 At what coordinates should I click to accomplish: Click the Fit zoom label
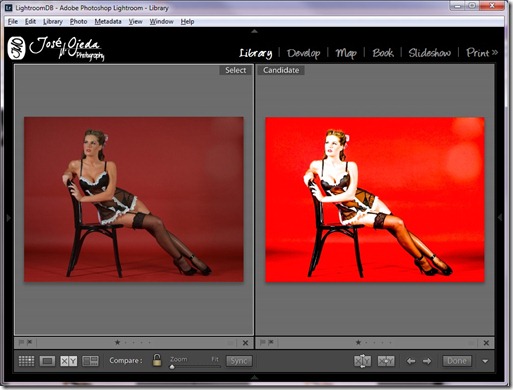coord(215,359)
